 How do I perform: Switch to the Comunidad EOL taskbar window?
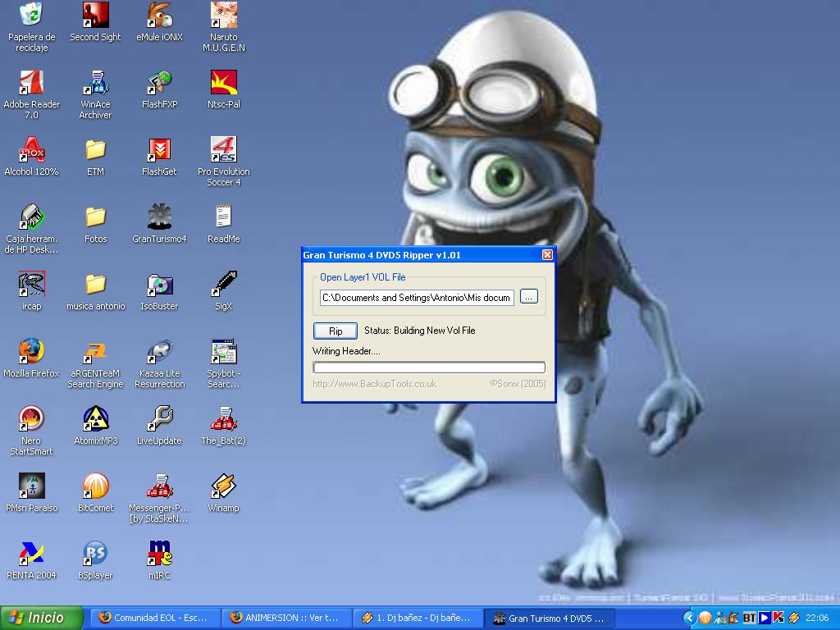coord(157,618)
